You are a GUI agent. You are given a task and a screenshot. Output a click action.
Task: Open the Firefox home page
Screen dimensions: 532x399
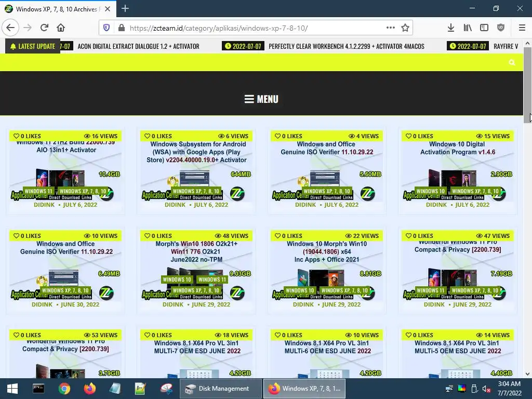tap(61, 28)
